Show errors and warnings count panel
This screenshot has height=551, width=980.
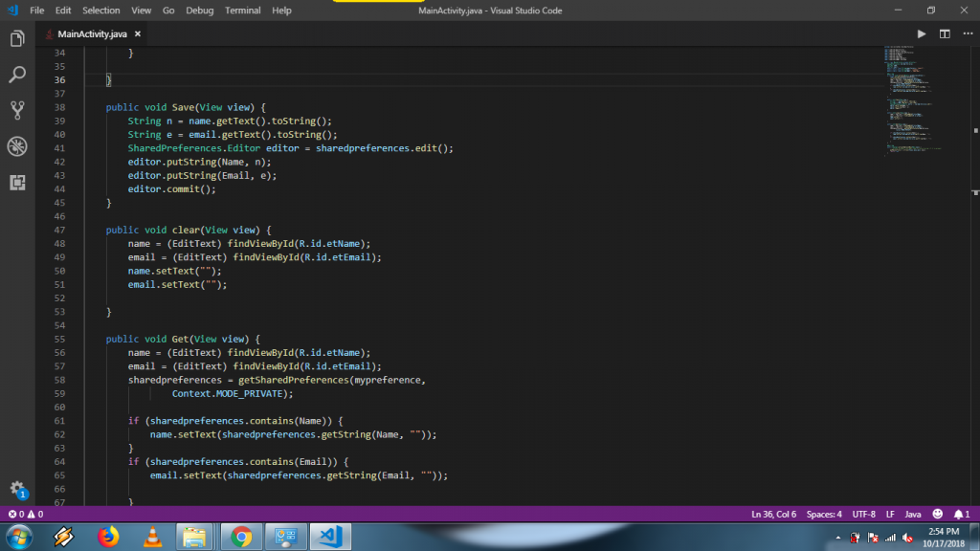point(26,514)
